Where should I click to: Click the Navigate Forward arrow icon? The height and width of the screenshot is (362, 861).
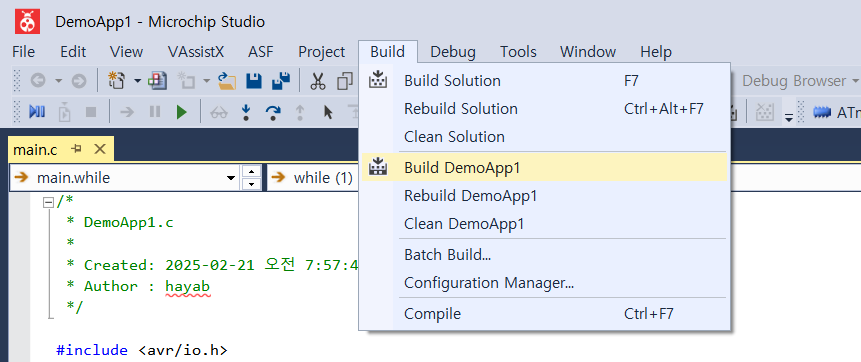click(x=79, y=81)
